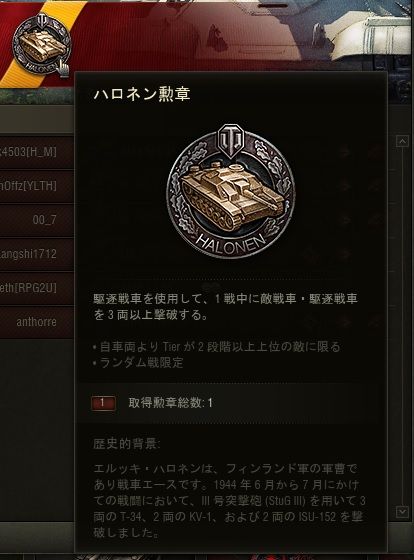Click the HALONEN engraving on the large medal
The image size is (414, 560).
pyautogui.click(x=231, y=244)
